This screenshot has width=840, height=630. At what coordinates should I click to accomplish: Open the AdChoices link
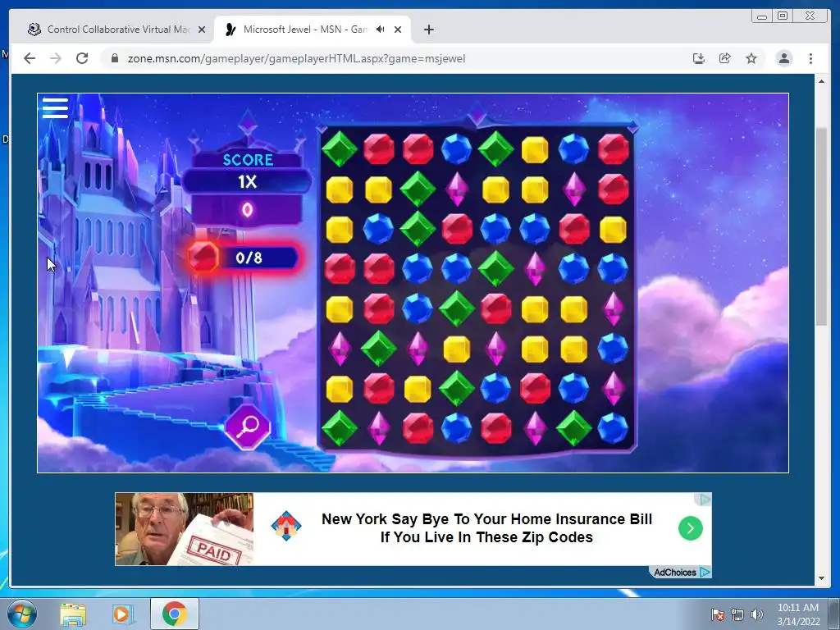tap(682, 572)
